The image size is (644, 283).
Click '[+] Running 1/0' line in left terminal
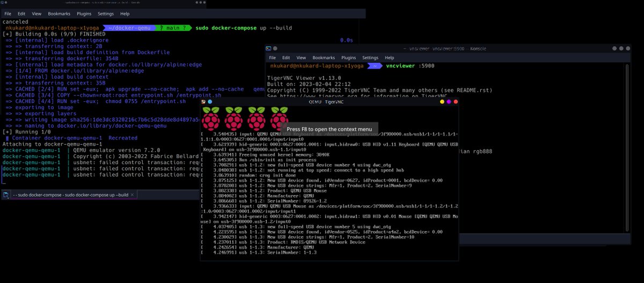coord(27,132)
